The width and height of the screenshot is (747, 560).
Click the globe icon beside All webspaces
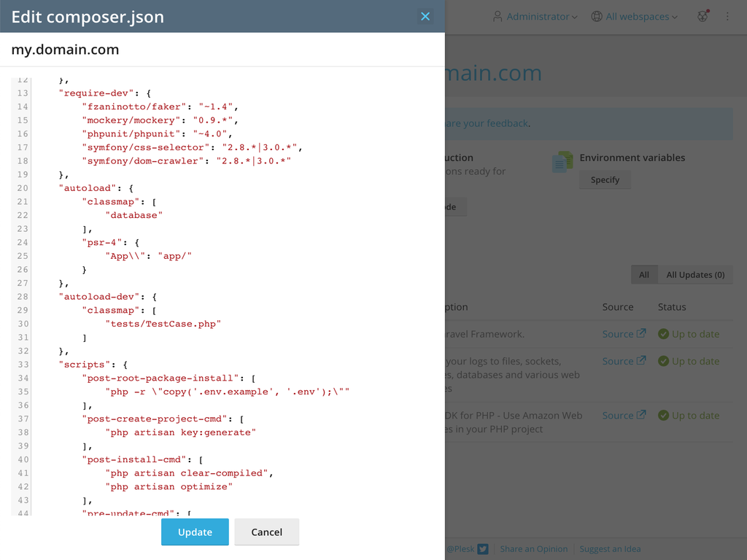(597, 15)
